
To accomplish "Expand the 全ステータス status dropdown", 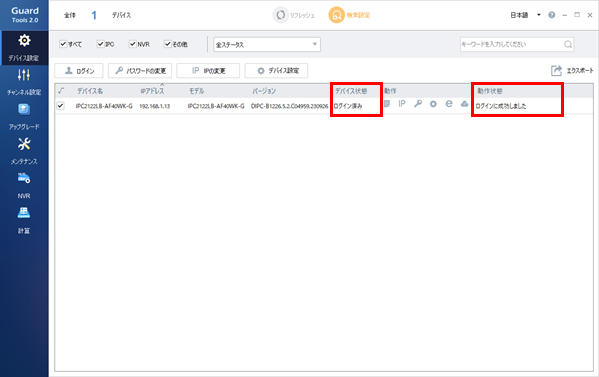I will coord(267,44).
